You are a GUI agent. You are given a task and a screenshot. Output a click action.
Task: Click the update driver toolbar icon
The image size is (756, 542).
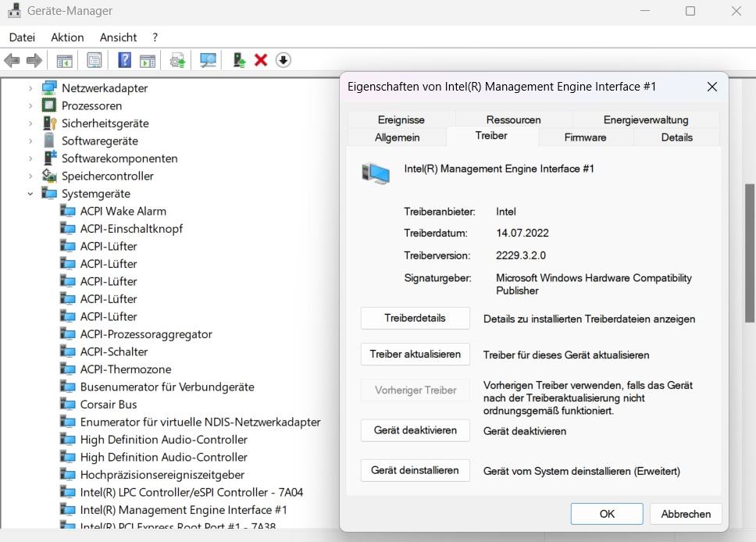coord(177,61)
